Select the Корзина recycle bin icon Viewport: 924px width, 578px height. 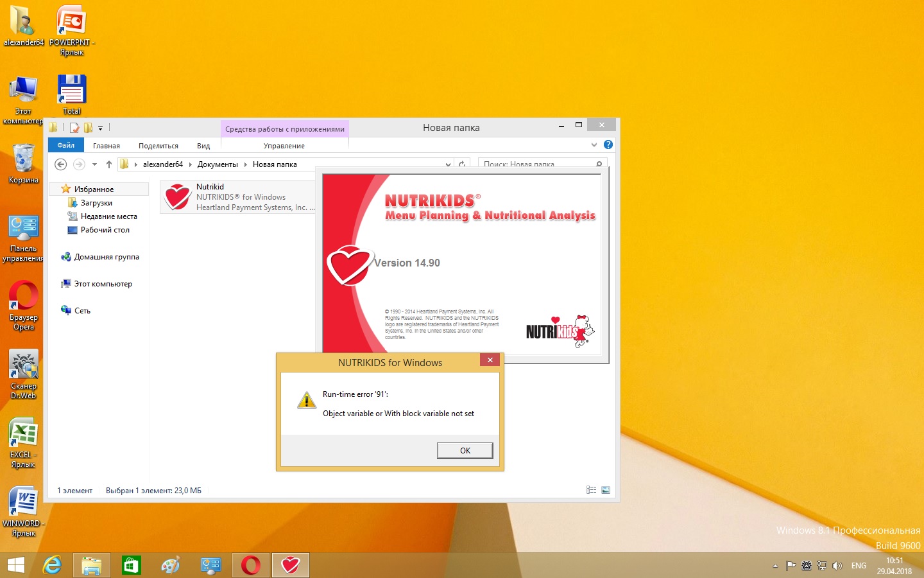pos(24,163)
